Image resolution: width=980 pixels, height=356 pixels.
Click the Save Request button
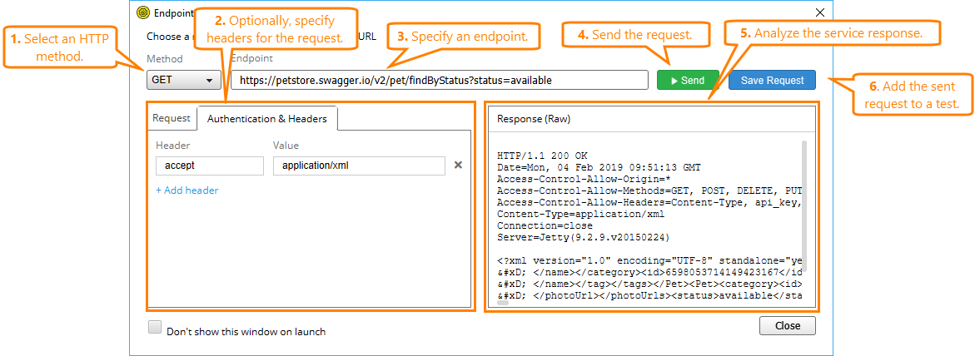pyautogui.click(x=772, y=81)
